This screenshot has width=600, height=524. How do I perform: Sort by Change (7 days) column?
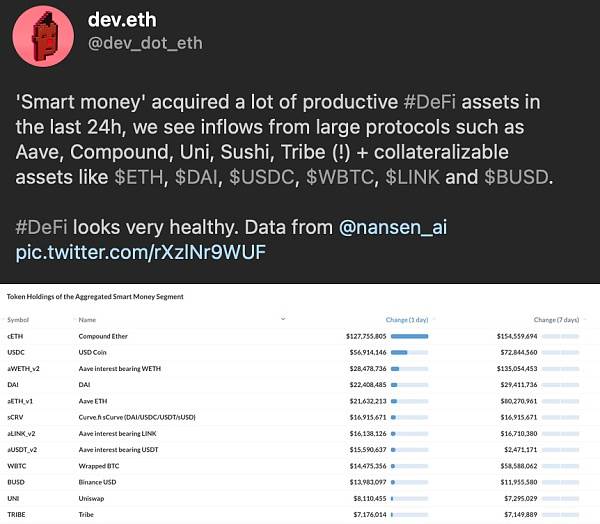point(556,320)
